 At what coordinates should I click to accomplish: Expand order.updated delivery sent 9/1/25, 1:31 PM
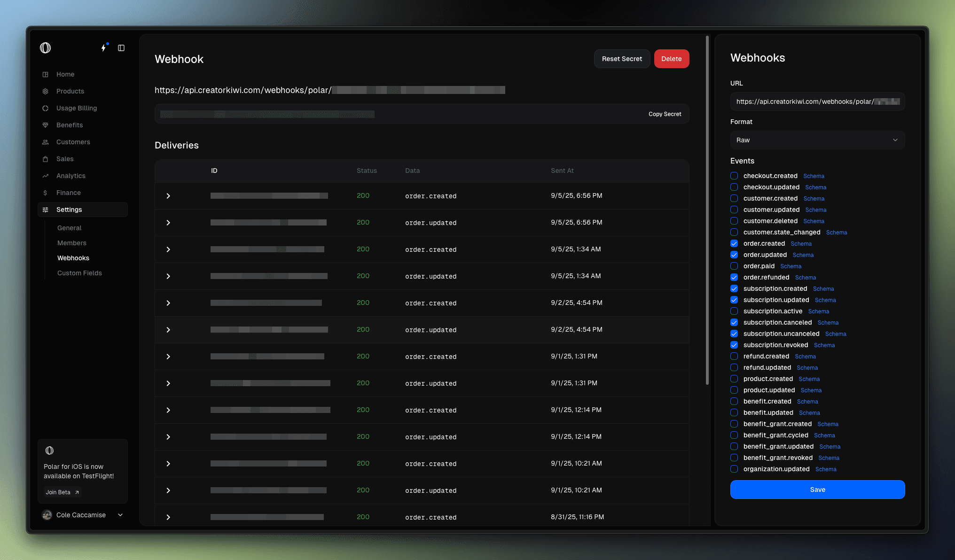[x=168, y=383]
